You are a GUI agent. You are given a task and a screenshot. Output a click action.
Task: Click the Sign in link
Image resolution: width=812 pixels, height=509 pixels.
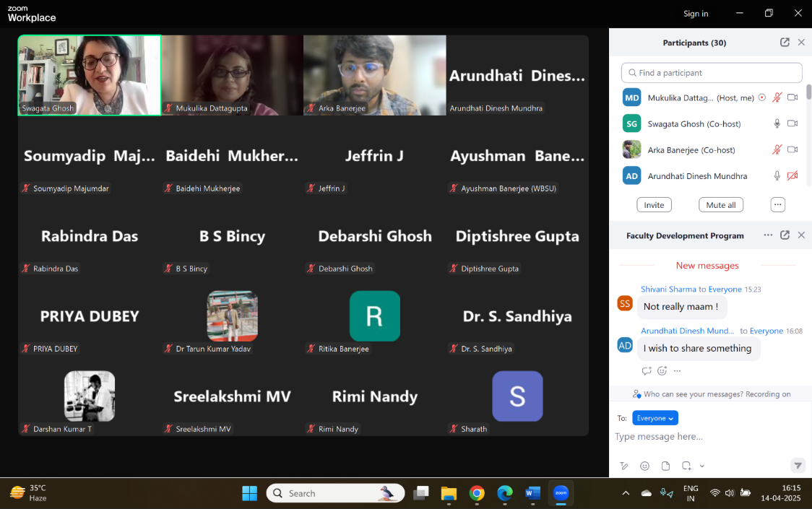[x=696, y=14]
